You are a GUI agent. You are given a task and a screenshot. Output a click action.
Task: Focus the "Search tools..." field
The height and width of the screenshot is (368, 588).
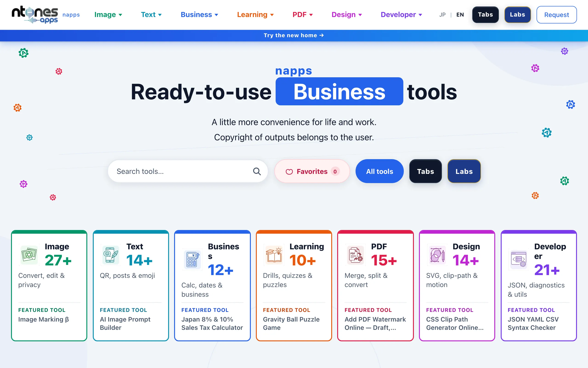tap(188, 171)
